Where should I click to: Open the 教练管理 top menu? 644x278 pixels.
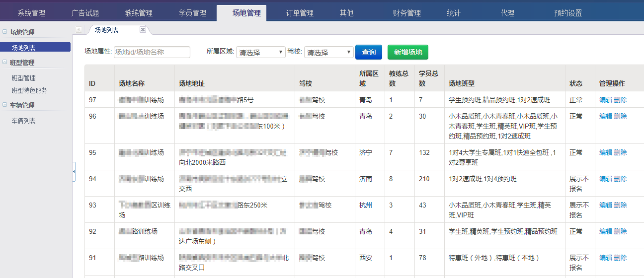139,13
